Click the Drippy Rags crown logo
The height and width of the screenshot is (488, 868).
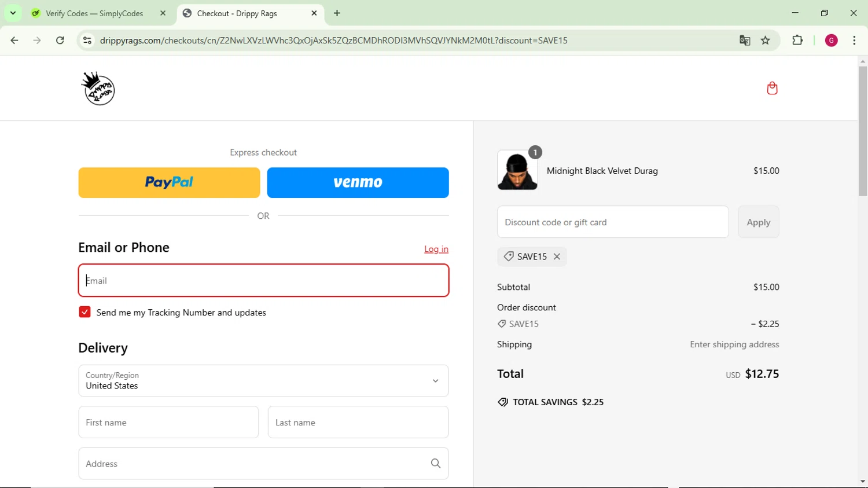coord(98,89)
